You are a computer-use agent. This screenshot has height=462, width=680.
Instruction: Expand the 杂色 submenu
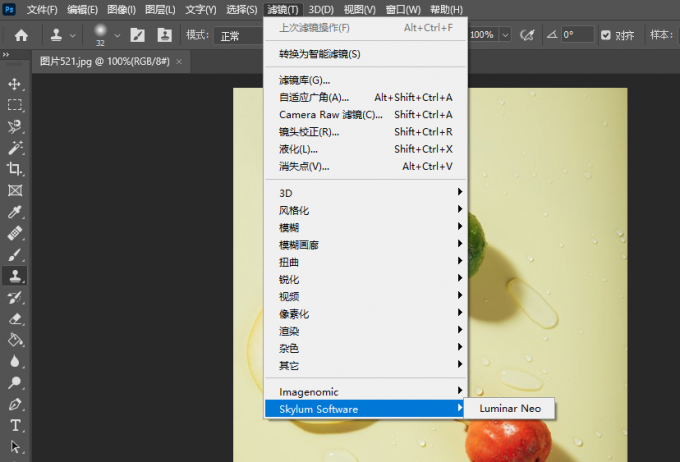365,348
